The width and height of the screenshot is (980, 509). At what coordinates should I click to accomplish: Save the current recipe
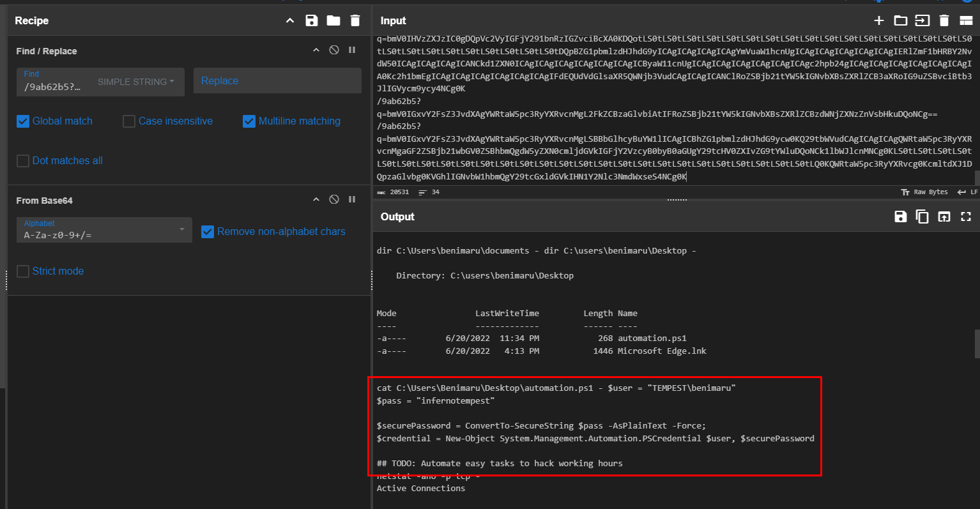pyautogui.click(x=312, y=20)
